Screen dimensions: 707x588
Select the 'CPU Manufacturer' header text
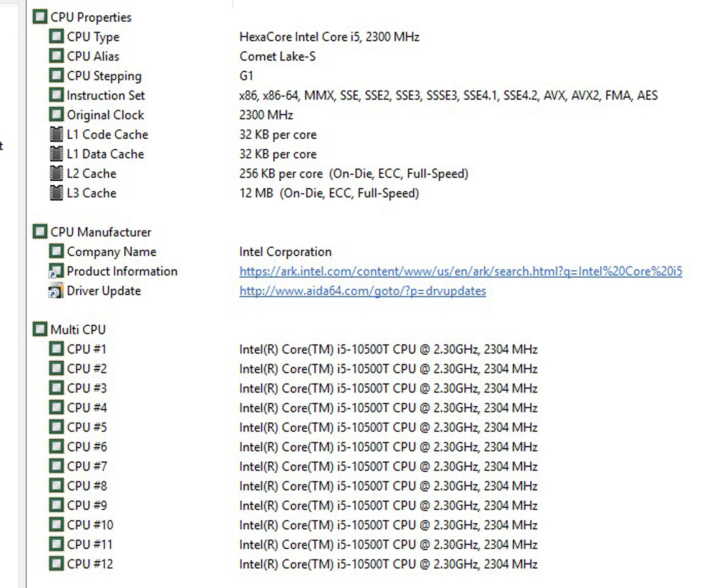coord(101,232)
